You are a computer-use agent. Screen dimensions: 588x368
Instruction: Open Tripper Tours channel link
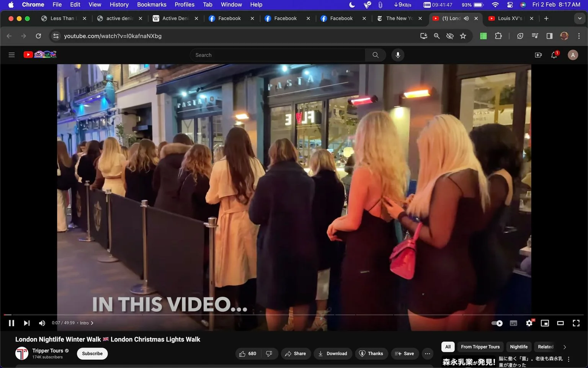tap(48, 351)
